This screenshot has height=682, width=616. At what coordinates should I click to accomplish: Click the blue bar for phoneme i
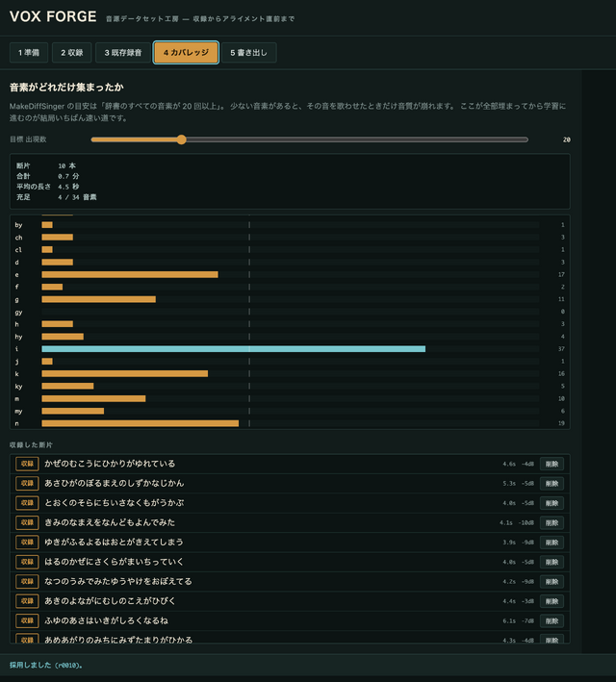click(x=233, y=349)
